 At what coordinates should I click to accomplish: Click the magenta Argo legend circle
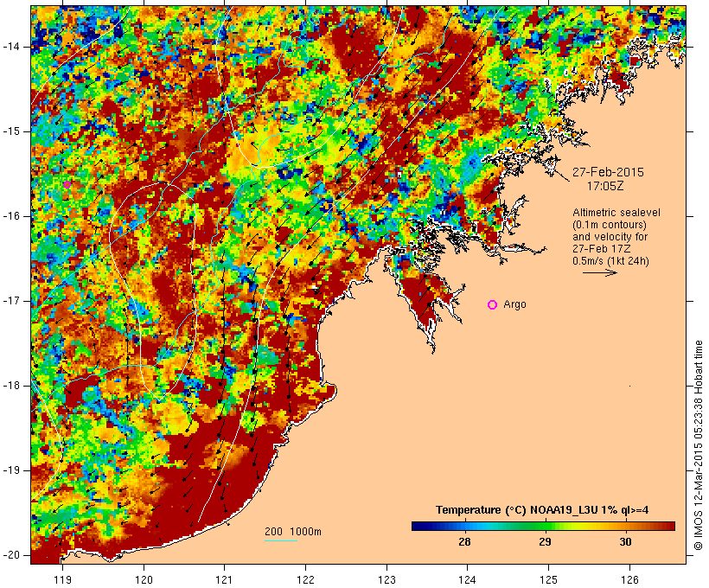click(493, 305)
